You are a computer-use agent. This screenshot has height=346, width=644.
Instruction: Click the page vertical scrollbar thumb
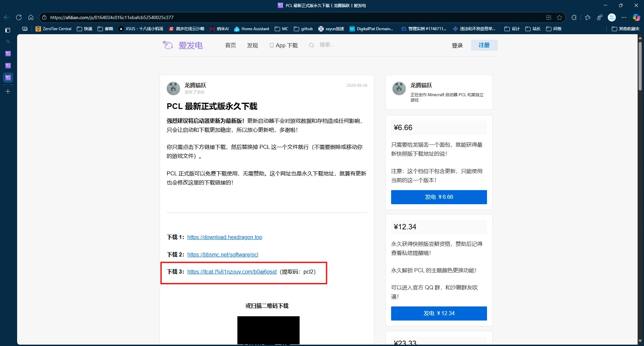pos(640,65)
